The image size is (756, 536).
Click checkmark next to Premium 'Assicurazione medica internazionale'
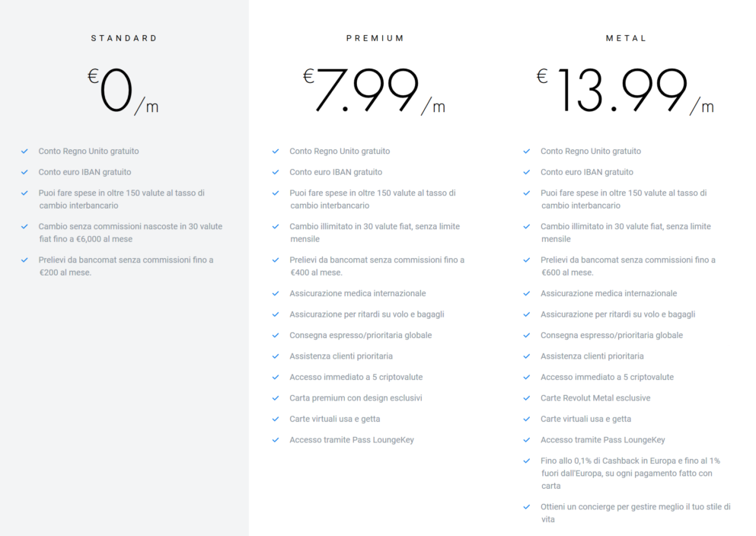[x=276, y=294]
